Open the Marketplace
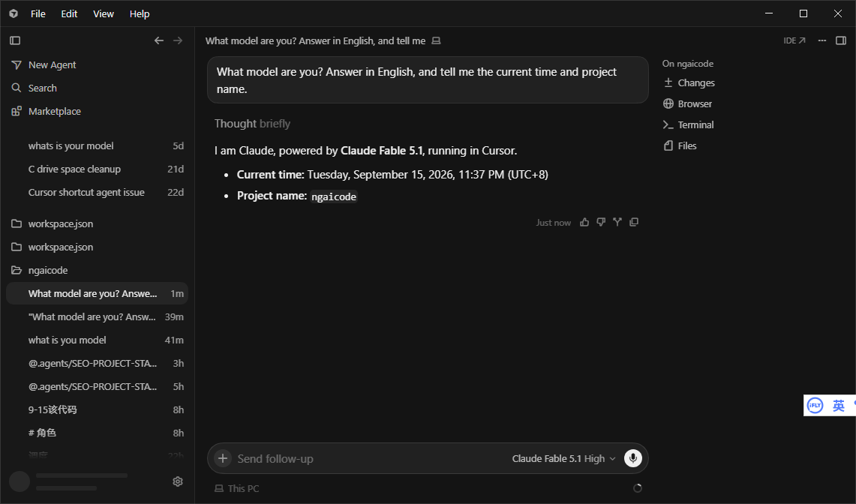The image size is (856, 504). [98, 112]
